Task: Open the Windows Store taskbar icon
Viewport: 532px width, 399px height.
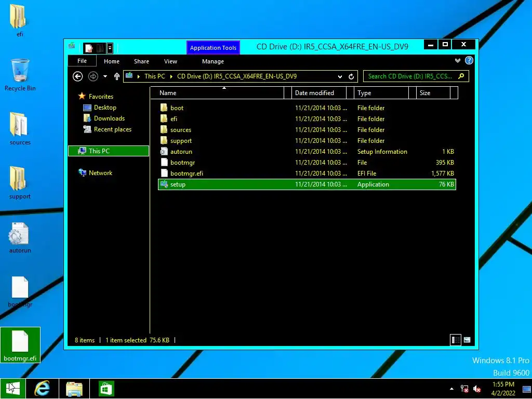Action: pyautogui.click(x=106, y=389)
